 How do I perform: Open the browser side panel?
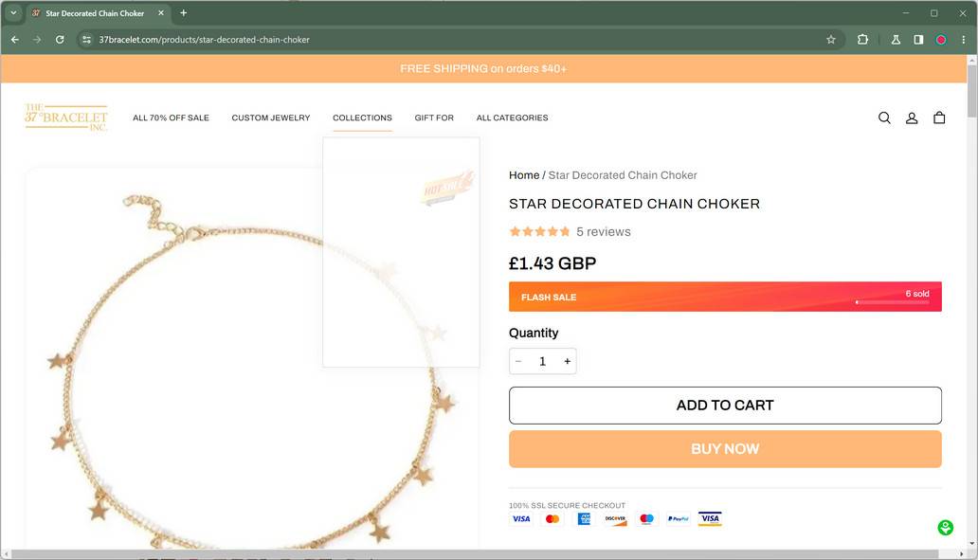(918, 40)
